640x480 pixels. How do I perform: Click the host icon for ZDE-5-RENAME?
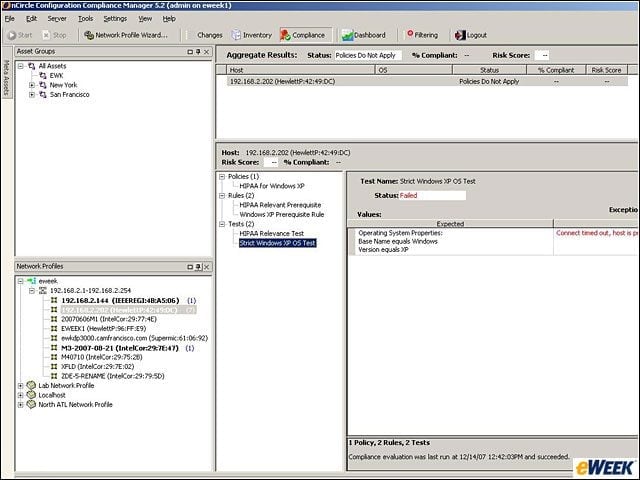coord(54,376)
